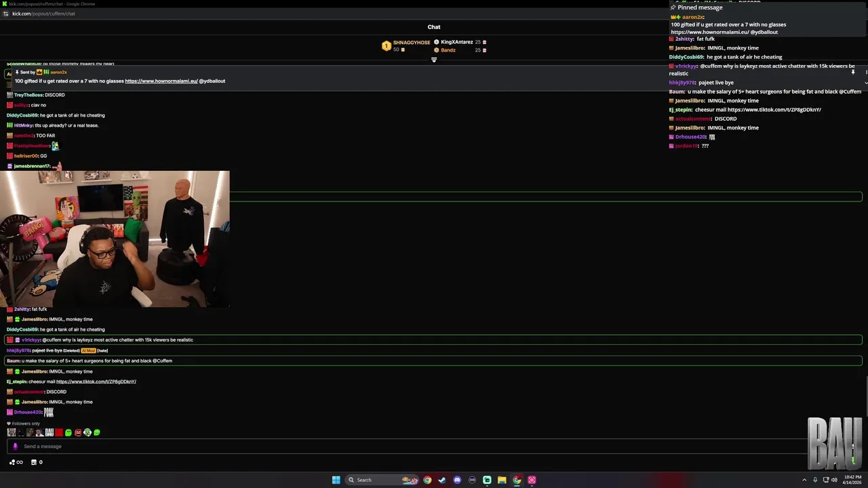Collapse the right overlay pinned message chevron
The height and width of the screenshot is (488, 868).
pyautogui.click(x=865, y=83)
